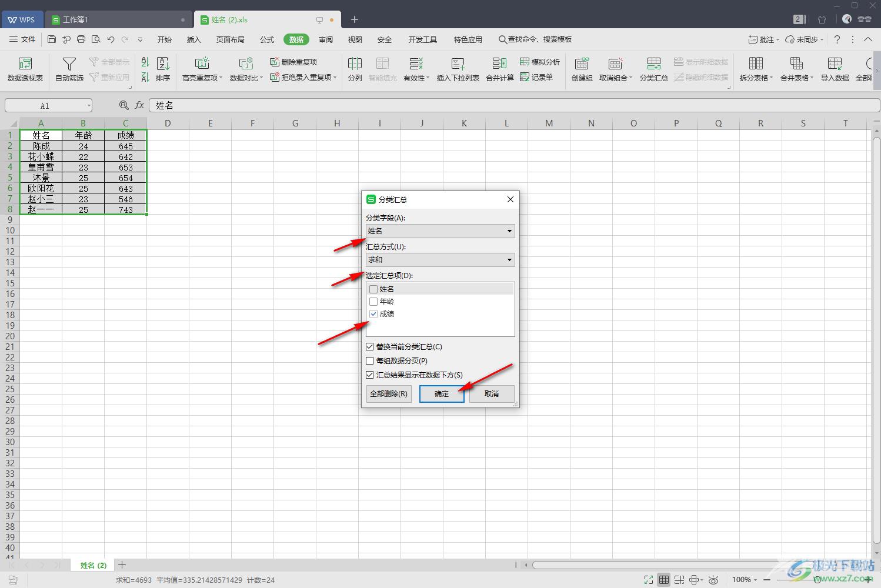Click the formula bar input showing 姓名
Image resolution: width=881 pixels, height=588 pixels.
coord(515,105)
